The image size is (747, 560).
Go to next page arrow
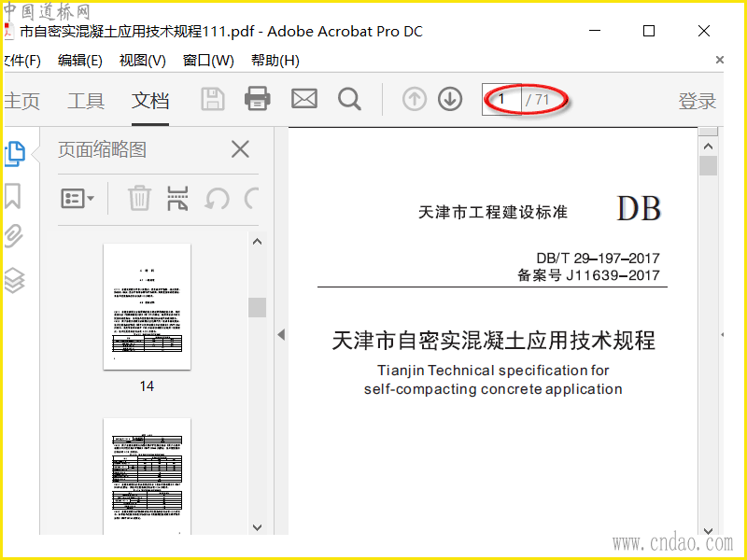pyautogui.click(x=450, y=100)
